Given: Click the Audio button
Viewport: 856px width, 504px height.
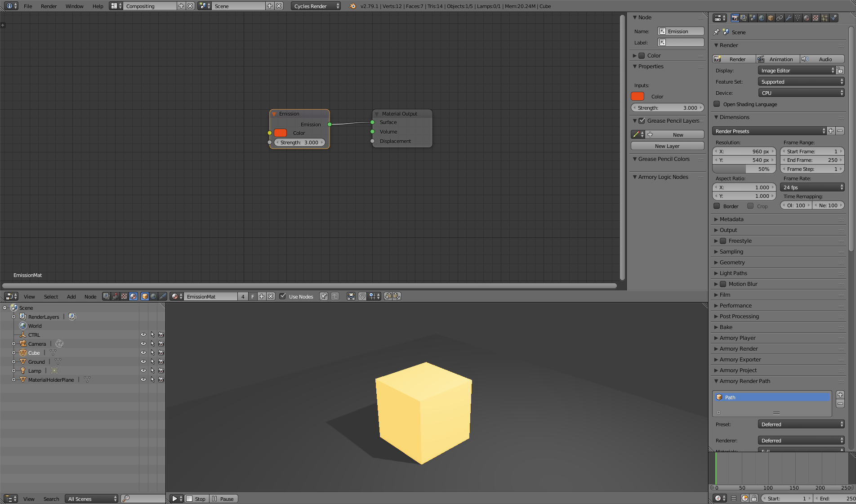Looking at the screenshot, I should (x=822, y=59).
